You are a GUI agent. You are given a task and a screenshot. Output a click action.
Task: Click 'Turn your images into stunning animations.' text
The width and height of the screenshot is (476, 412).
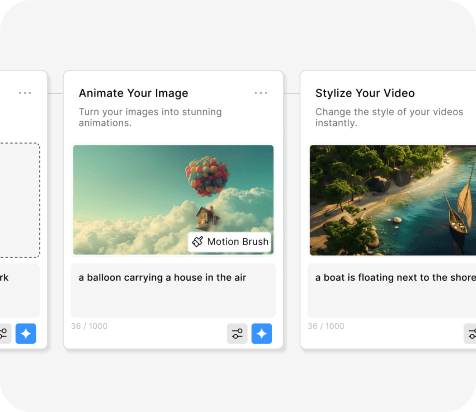(x=150, y=117)
